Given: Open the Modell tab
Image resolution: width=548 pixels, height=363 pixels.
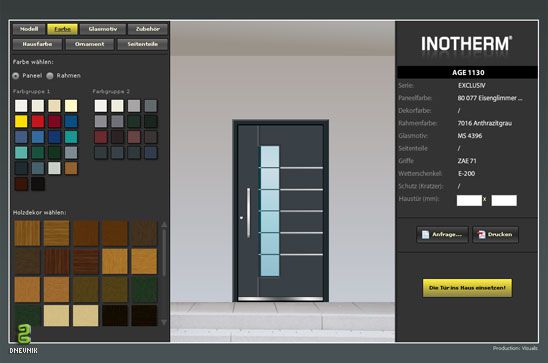Looking at the screenshot, I should (29, 29).
